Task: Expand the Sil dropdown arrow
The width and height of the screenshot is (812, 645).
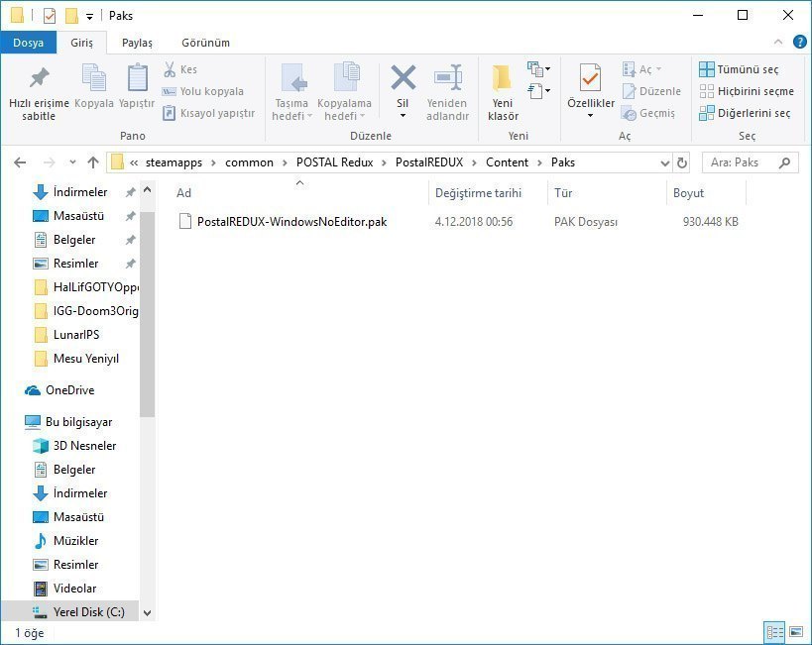Action: [403, 116]
